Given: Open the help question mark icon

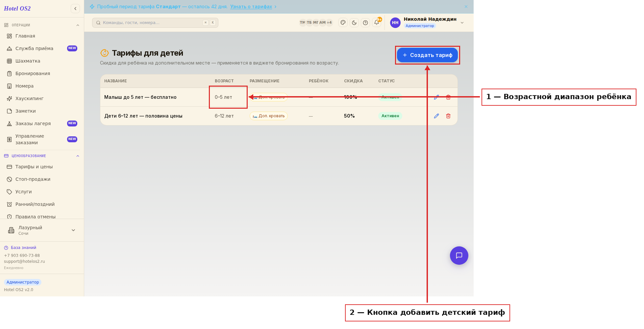Looking at the screenshot, I should (365, 23).
